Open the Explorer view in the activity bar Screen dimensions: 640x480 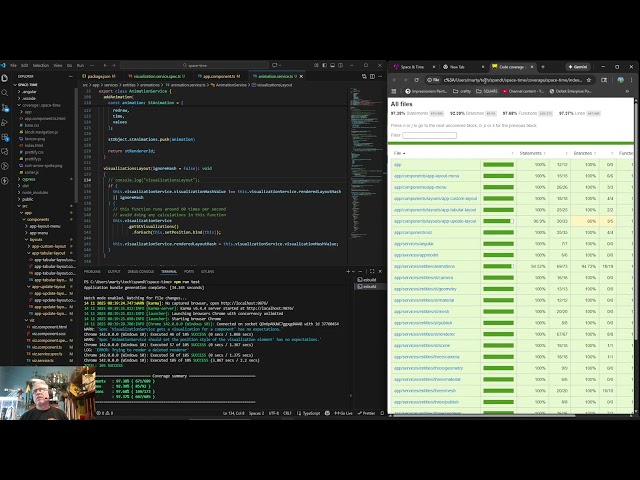click(x=4, y=78)
